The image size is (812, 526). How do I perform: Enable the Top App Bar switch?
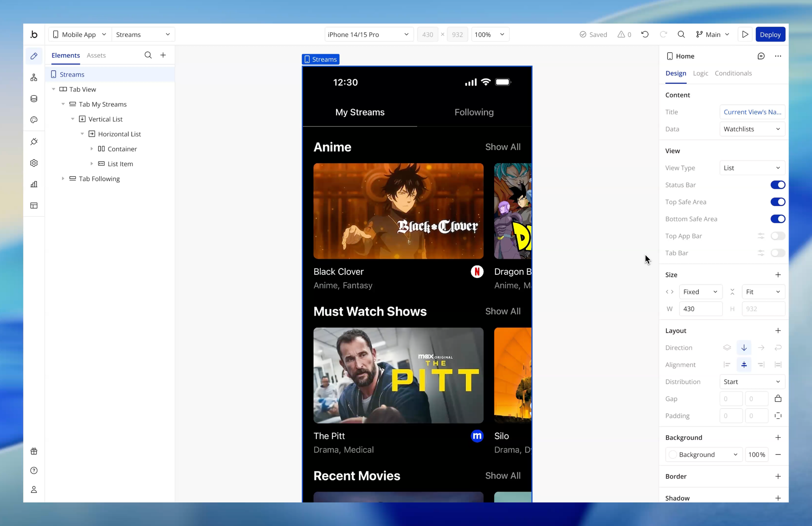click(x=778, y=236)
